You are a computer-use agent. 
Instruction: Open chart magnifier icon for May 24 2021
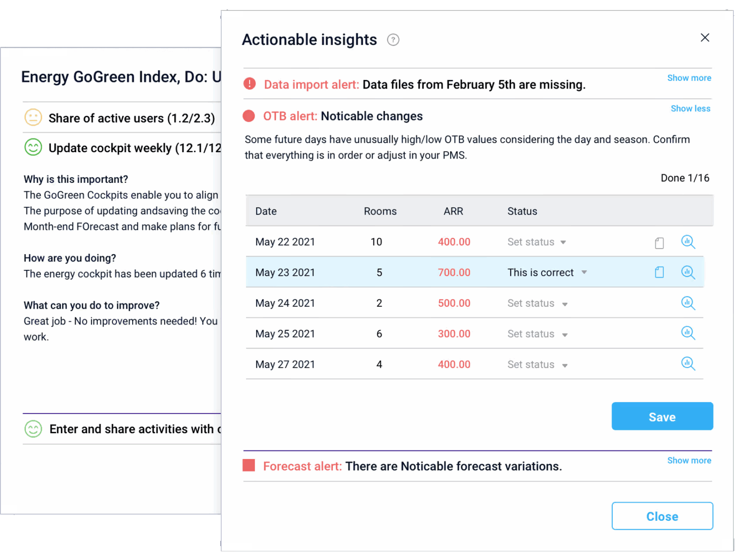pyautogui.click(x=688, y=303)
